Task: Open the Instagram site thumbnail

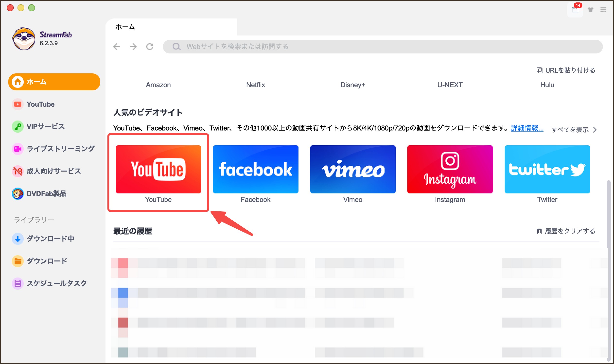Action: 450,169
